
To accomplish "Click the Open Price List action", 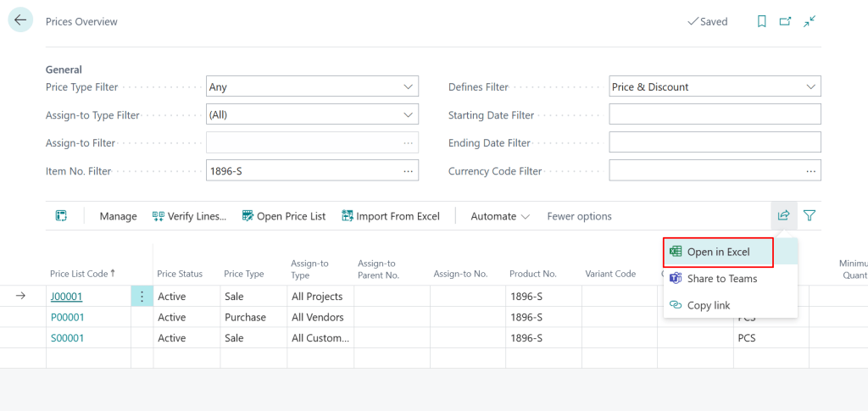I will click(284, 216).
